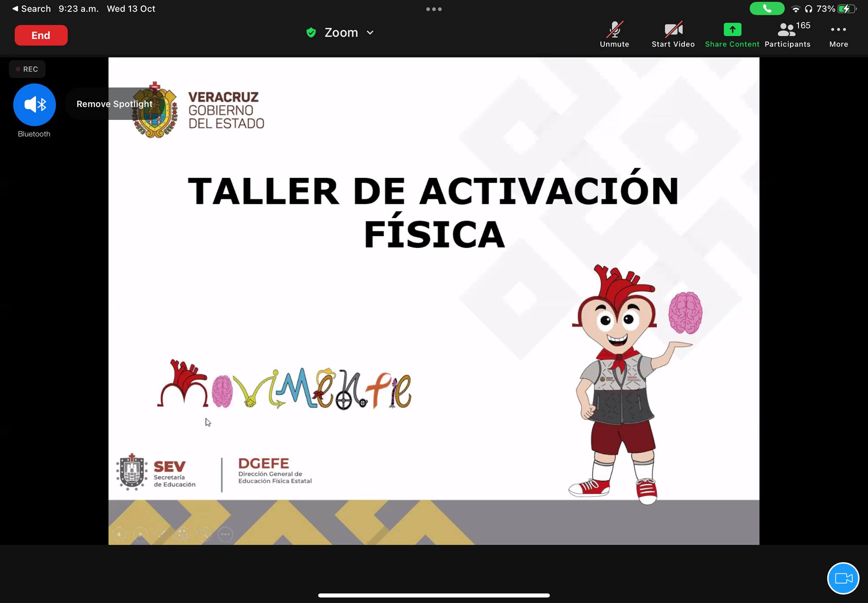Tap the home indicator bar at screen bottom
868x603 pixels.
pyautogui.click(x=434, y=595)
